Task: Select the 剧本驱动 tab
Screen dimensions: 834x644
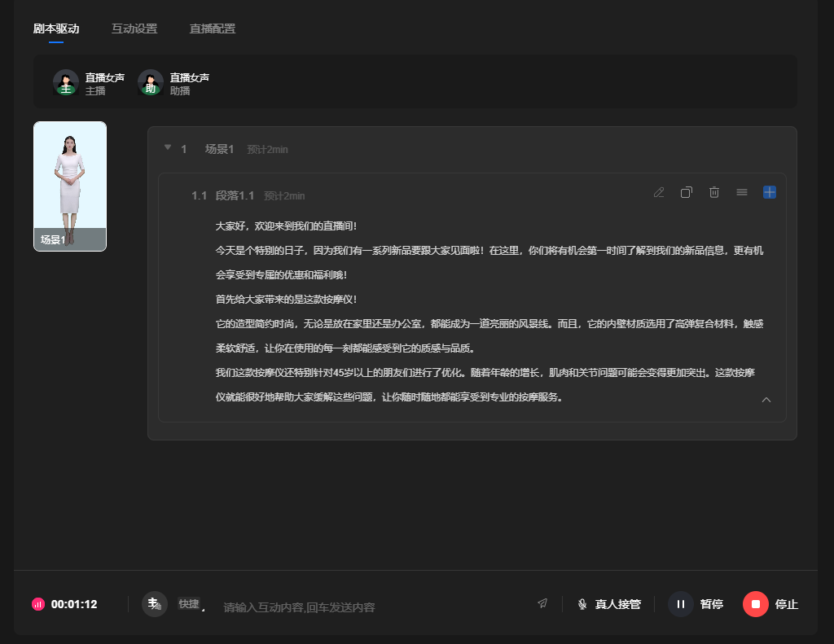Action: [56, 28]
